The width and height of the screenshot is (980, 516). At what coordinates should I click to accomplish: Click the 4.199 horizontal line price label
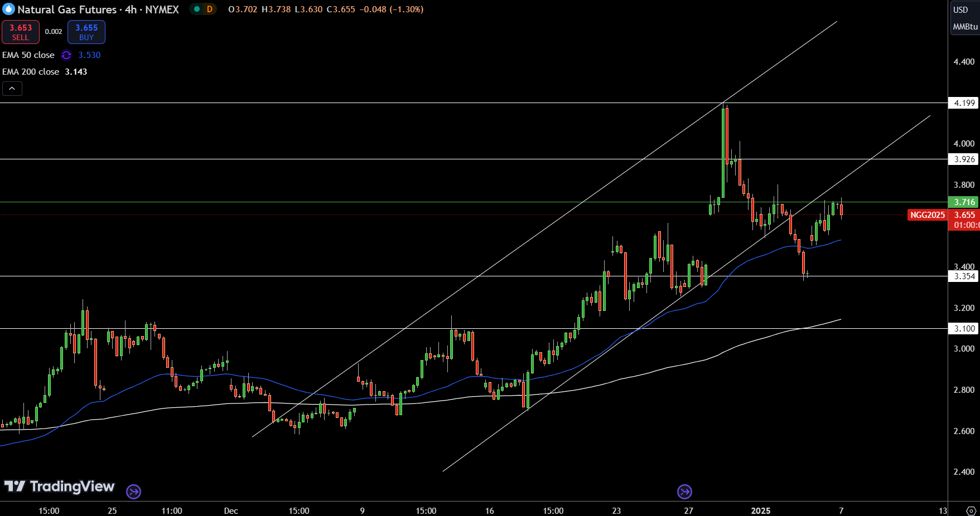(x=964, y=103)
